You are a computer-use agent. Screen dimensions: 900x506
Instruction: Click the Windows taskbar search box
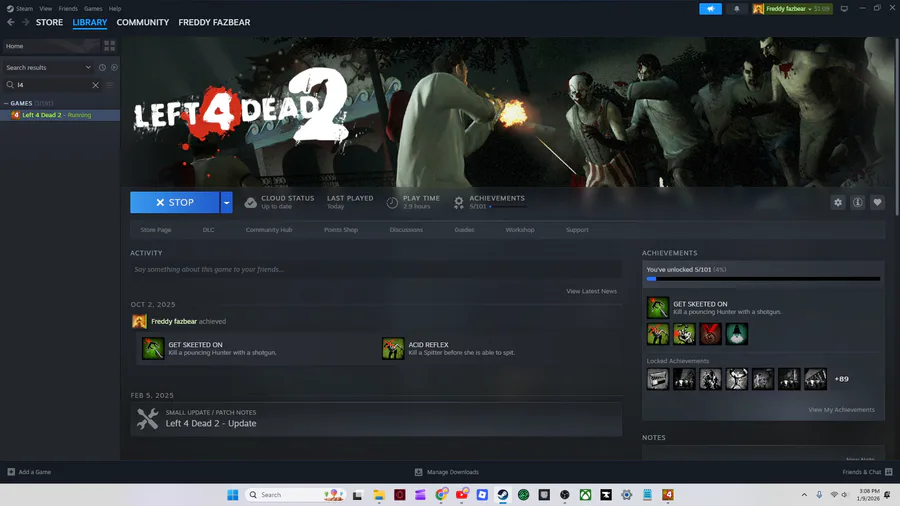tap(296, 495)
